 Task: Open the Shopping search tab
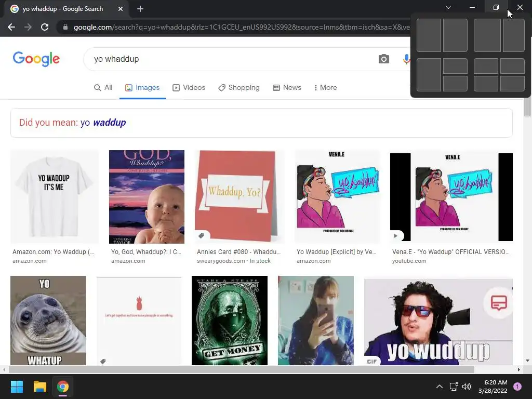pos(239,87)
